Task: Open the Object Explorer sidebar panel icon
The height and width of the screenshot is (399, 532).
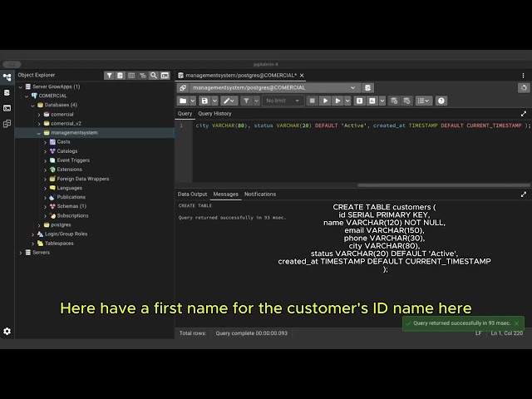Action: 7,77
